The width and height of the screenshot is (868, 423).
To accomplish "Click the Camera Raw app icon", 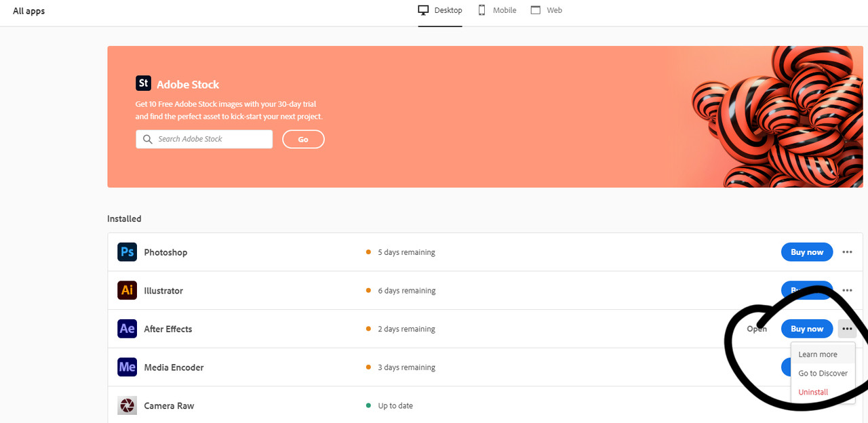I will coord(127,405).
